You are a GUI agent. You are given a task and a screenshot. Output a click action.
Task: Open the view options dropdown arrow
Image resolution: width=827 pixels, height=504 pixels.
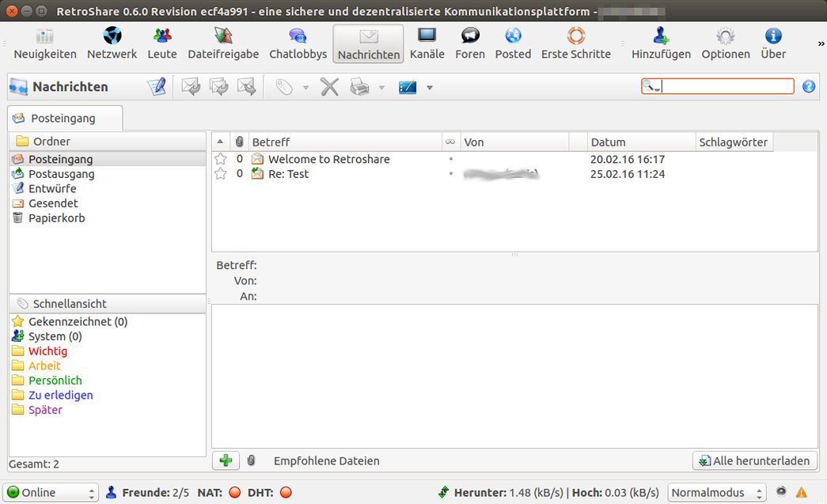click(429, 88)
